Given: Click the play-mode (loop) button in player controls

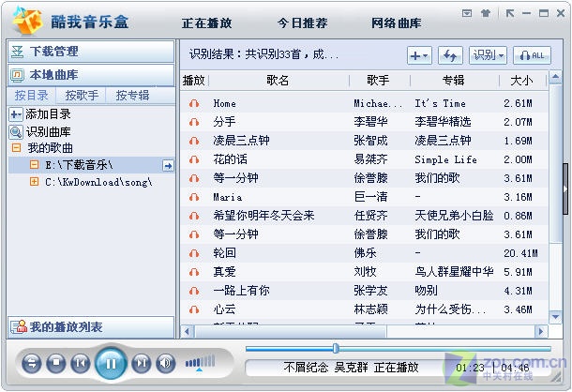Looking at the screenshot, I should [x=31, y=363].
